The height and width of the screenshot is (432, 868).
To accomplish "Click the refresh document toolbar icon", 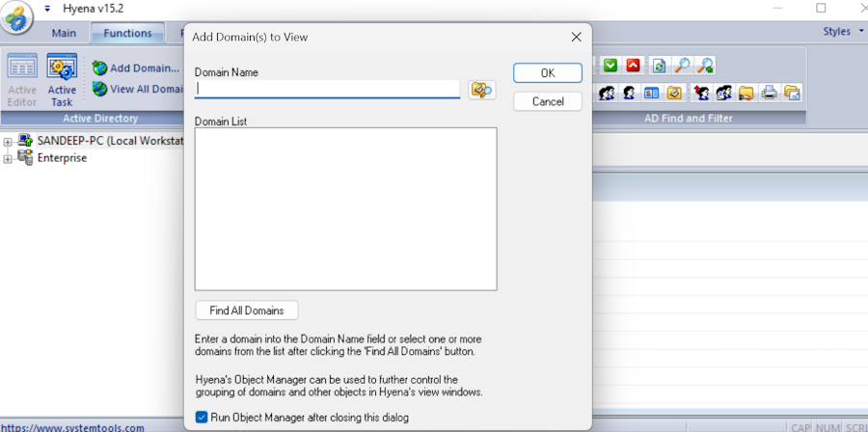I will 659,66.
